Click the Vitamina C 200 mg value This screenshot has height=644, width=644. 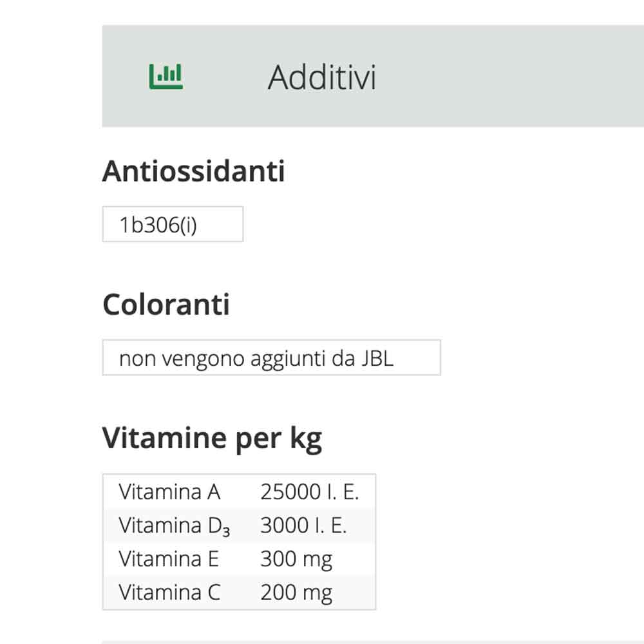(296, 592)
